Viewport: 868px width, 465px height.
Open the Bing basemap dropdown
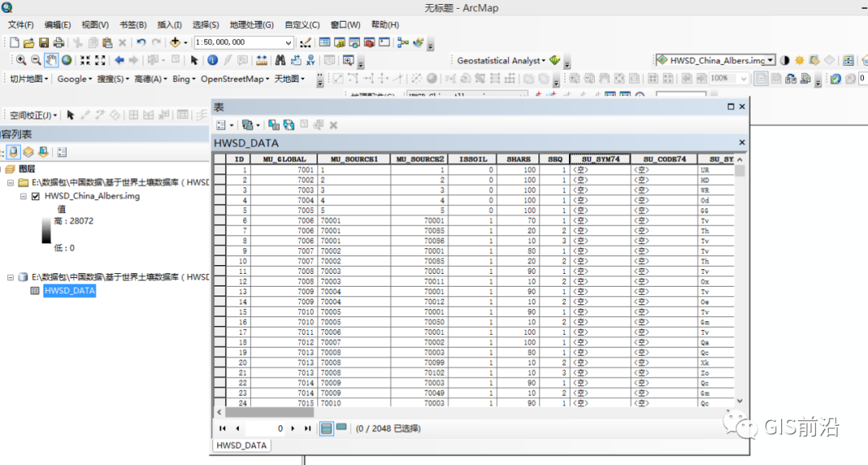coord(184,79)
